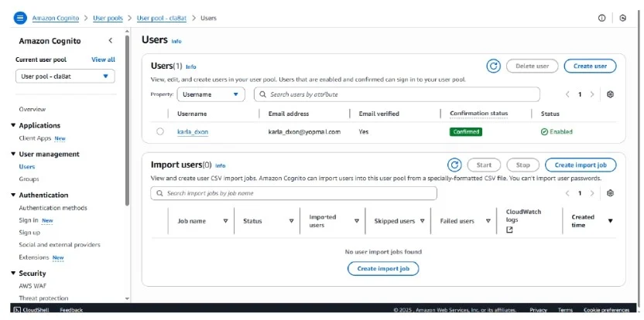The width and height of the screenshot is (644, 320).
Task: Open Cookie preferences in the footer
Action: pyautogui.click(x=606, y=310)
